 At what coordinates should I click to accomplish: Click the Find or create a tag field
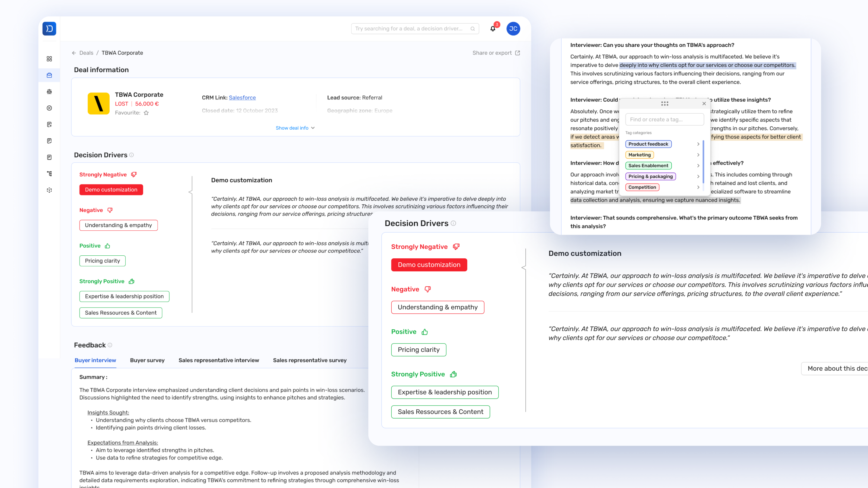664,120
